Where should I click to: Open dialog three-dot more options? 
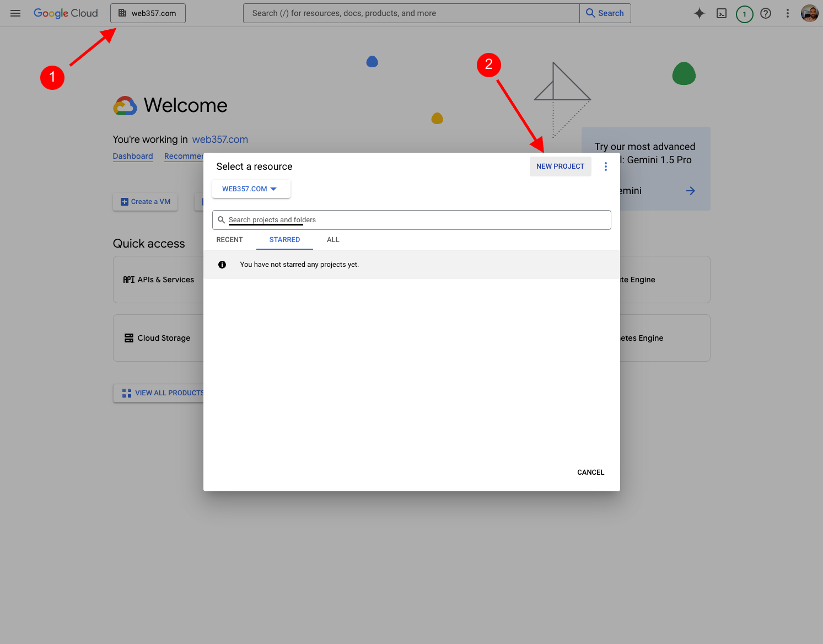pos(606,167)
